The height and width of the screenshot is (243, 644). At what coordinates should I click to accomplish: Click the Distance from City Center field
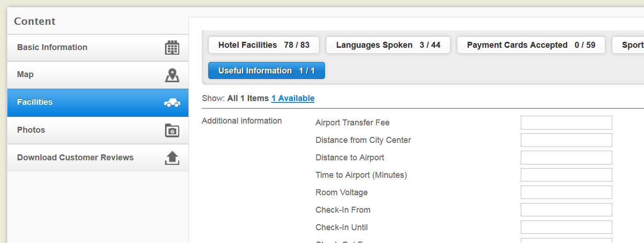[x=566, y=140]
